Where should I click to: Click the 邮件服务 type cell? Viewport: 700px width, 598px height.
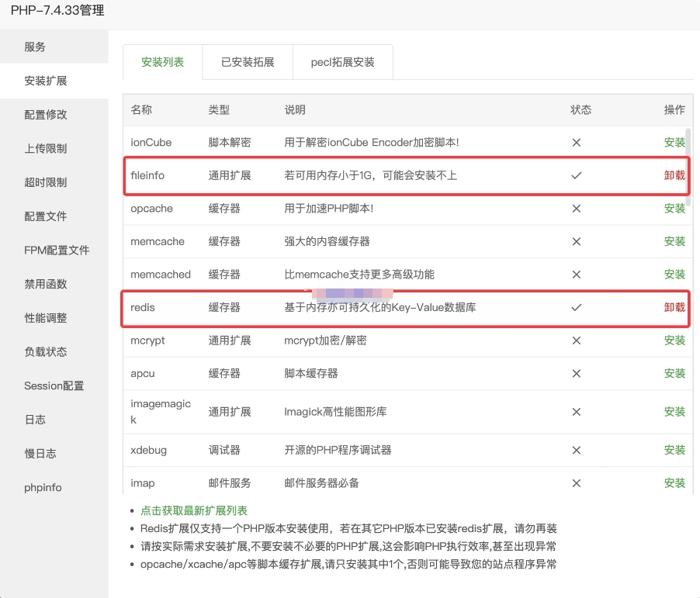click(x=230, y=483)
